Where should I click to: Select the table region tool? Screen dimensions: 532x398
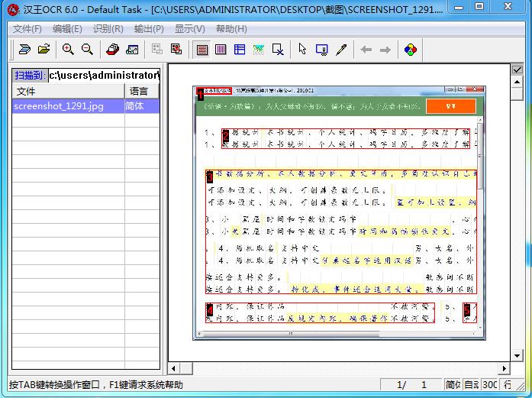[240, 50]
